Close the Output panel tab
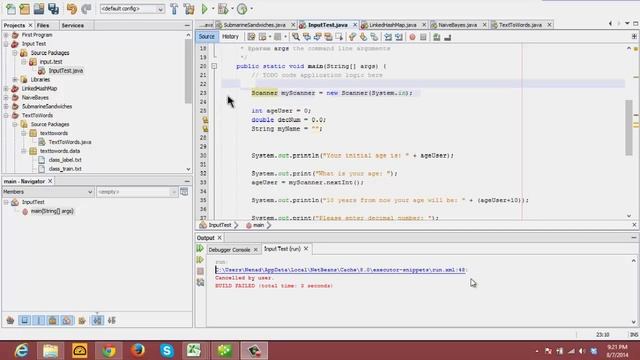The height and width of the screenshot is (360, 640). pyautogui.click(x=220, y=238)
